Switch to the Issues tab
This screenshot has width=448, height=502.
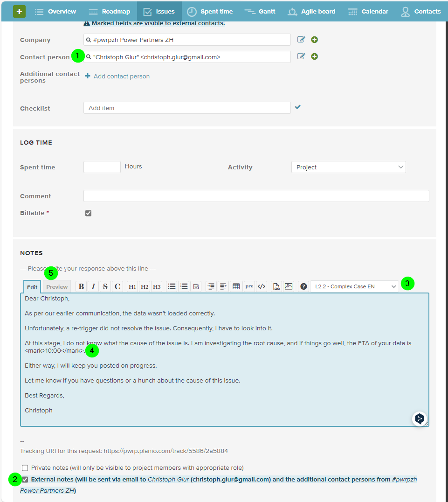159,12
